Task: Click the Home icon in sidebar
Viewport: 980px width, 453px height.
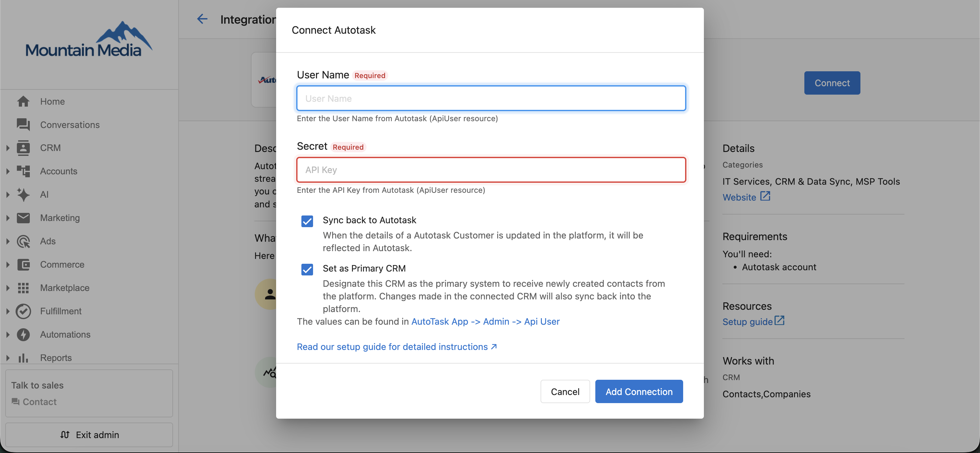Action: [x=23, y=101]
